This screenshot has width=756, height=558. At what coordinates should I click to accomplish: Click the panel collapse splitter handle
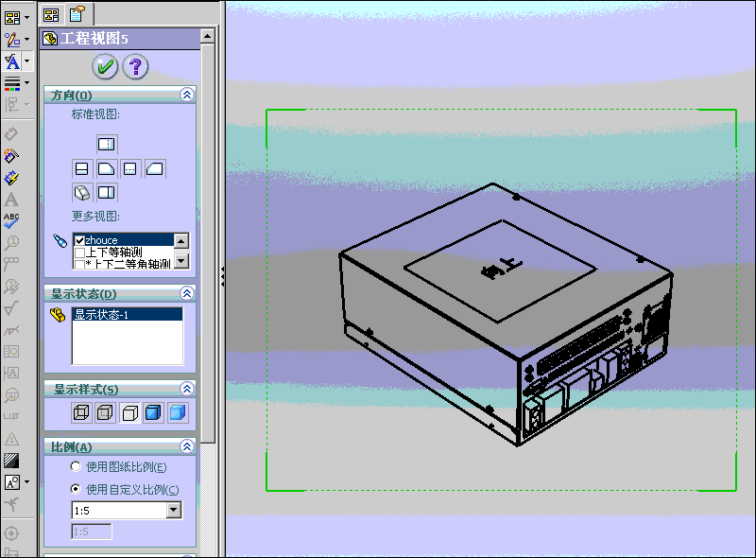[222, 276]
